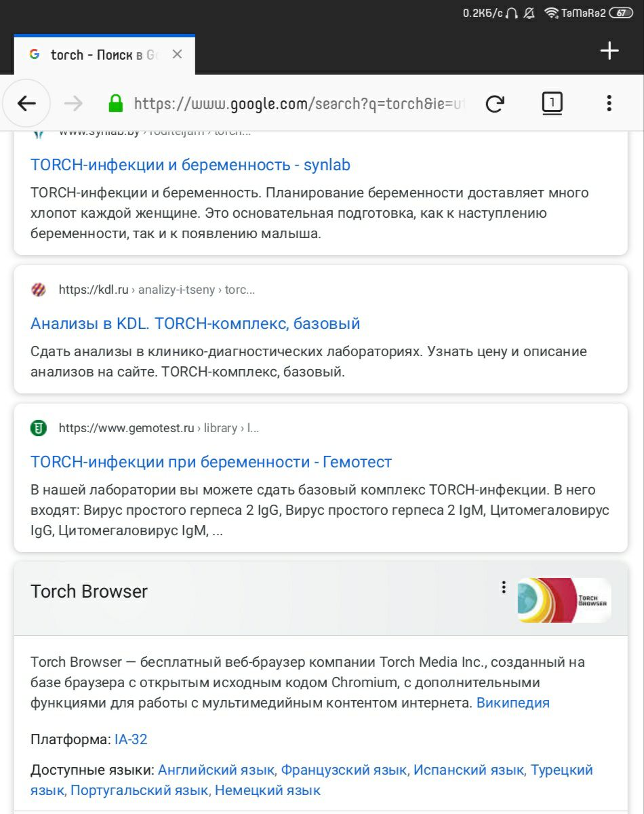Open TORCH-инфекции и беременность synlab result
Viewport: 644px width, 814px height.
[190, 166]
